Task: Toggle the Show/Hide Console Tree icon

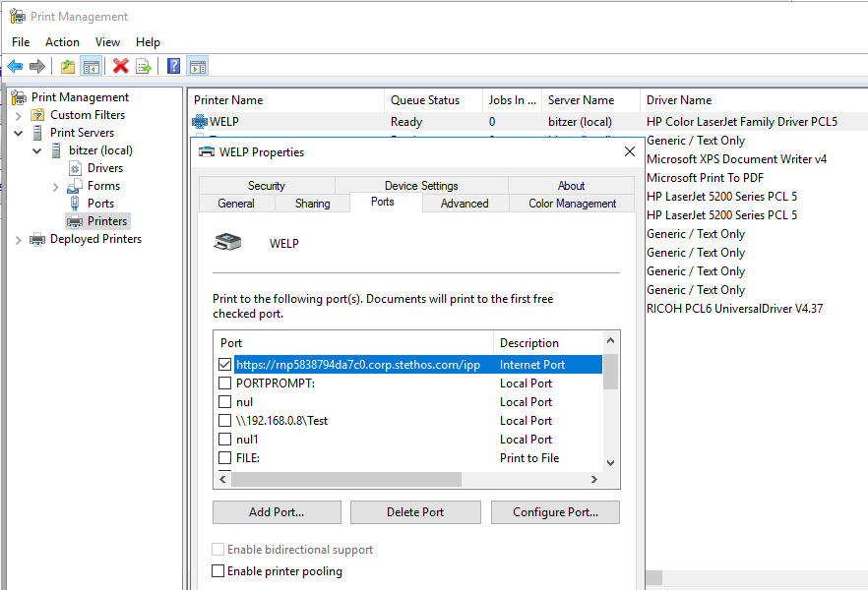Action: pyautogui.click(x=91, y=66)
